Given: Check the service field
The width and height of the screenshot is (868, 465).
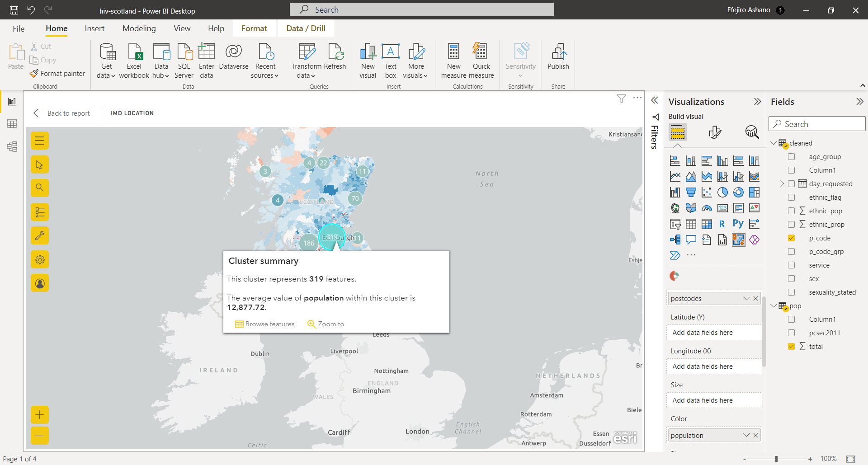Looking at the screenshot, I should click(791, 265).
